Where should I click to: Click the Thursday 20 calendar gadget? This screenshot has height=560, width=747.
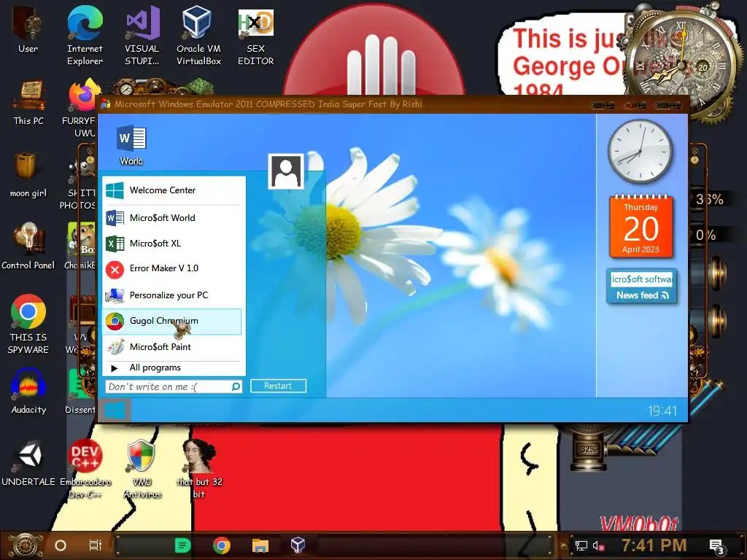[640, 227]
